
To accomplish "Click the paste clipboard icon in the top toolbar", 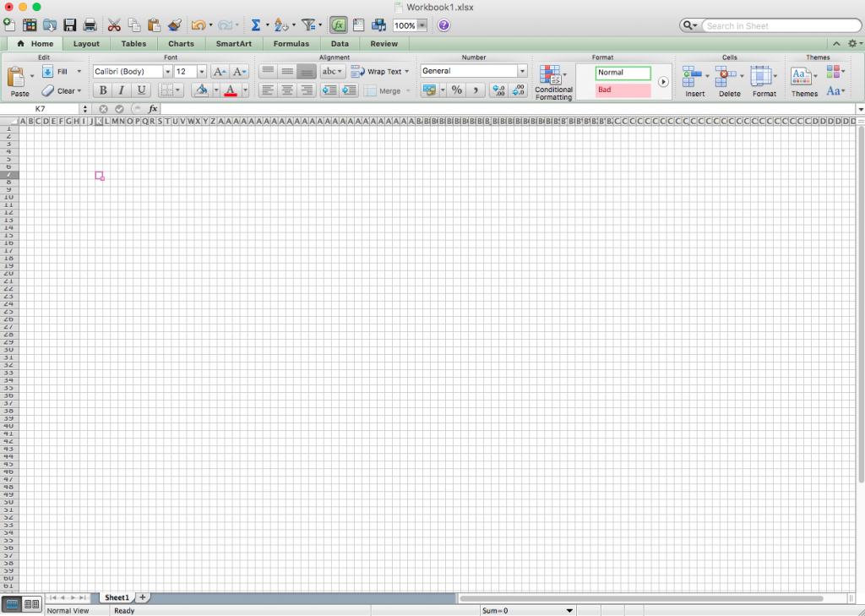I will [155, 25].
